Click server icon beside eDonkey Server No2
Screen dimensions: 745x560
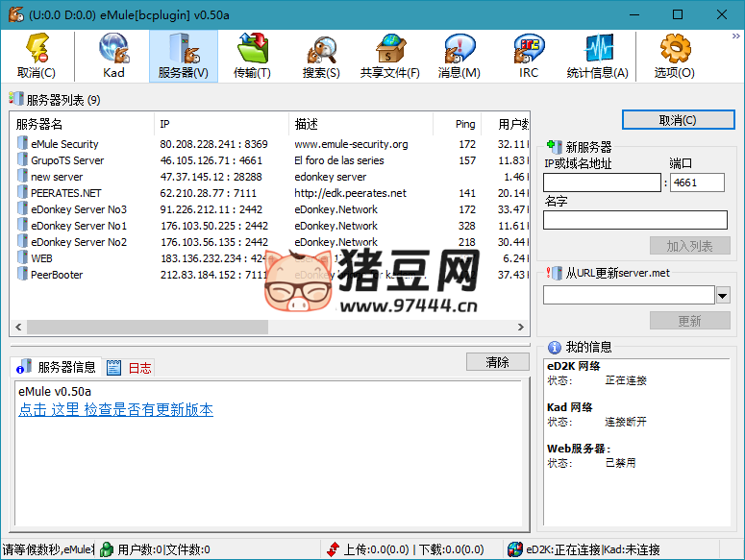(x=22, y=240)
